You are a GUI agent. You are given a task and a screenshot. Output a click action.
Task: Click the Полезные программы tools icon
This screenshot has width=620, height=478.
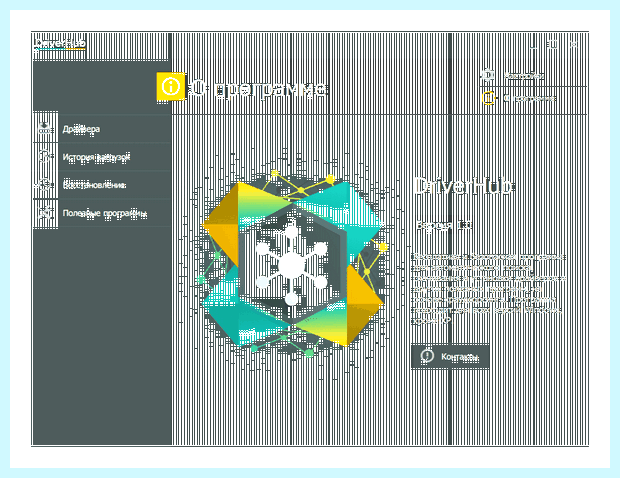coord(45,213)
